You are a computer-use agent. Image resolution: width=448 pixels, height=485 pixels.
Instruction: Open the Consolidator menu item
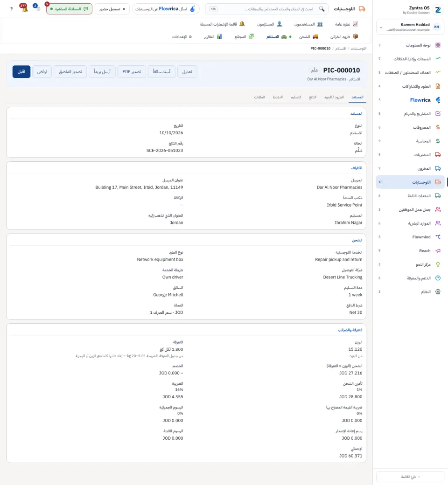tap(244, 37)
